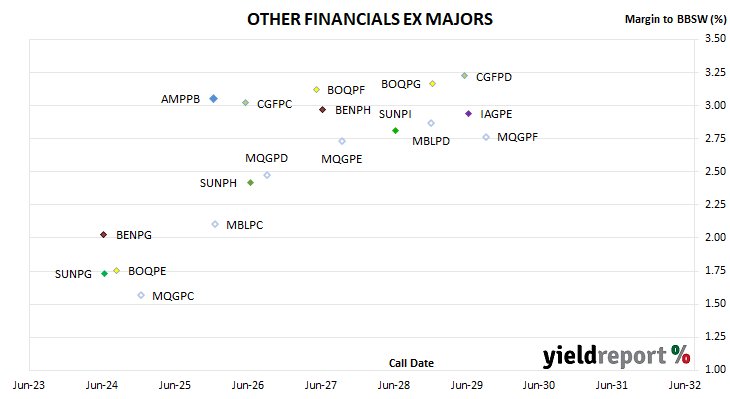This screenshot has height=399, width=730.
Task: Click the 3.00 y-axis tick label
Action: 716,105
